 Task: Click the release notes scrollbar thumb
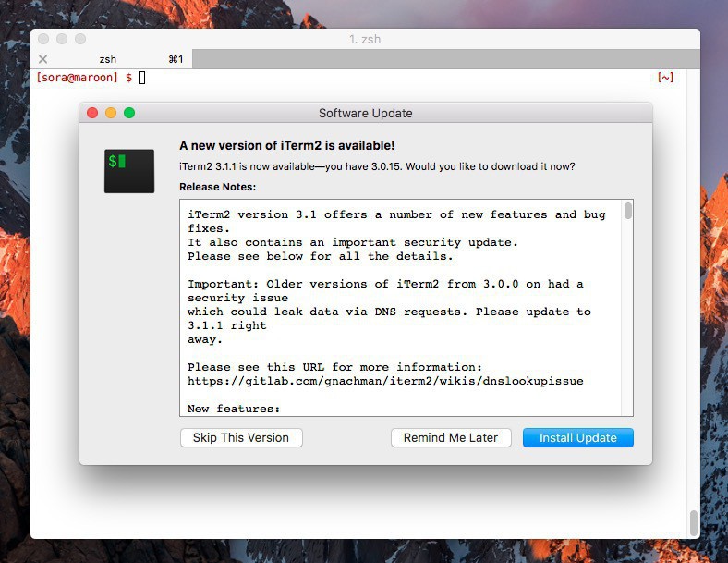pos(627,211)
